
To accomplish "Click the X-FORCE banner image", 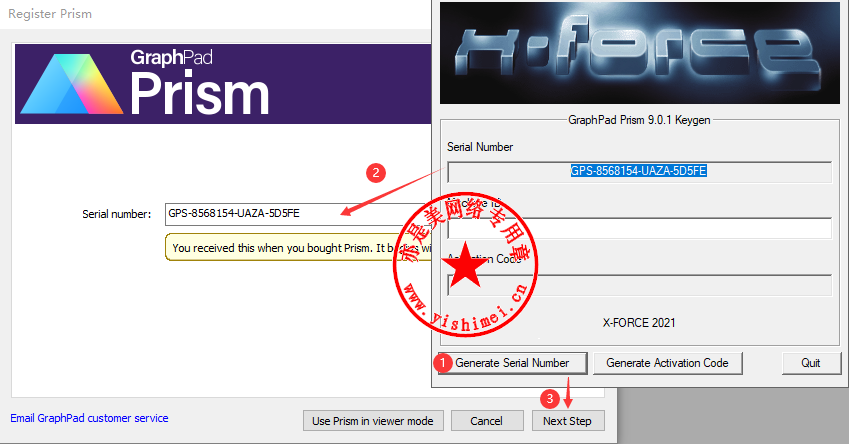I will [639, 53].
